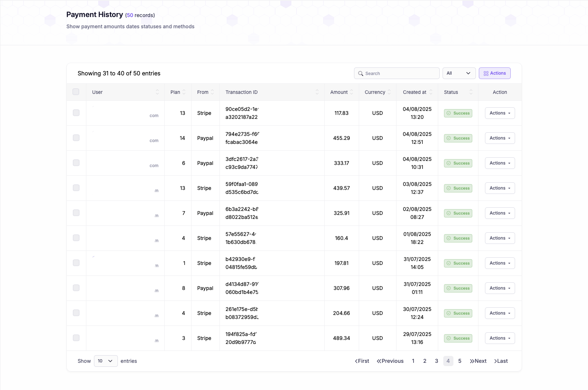The image size is (588, 390).
Task: Expand the Show 10 entries dropdown
Action: 106,361
